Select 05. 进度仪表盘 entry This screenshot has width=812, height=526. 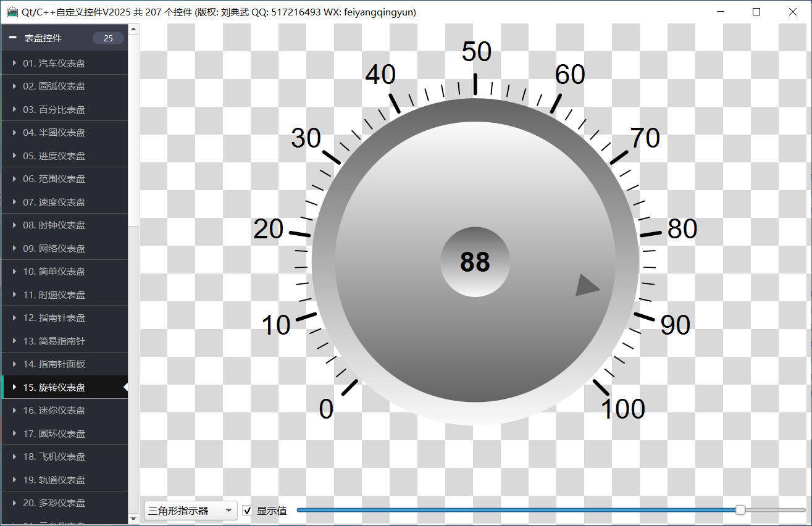click(64, 156)
